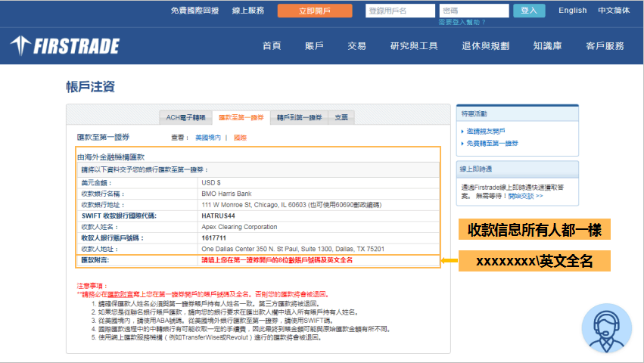Click the 收款人銀行賬戶號碼 row label
This screenshot has width=644, height=363.
pos(112,238)
